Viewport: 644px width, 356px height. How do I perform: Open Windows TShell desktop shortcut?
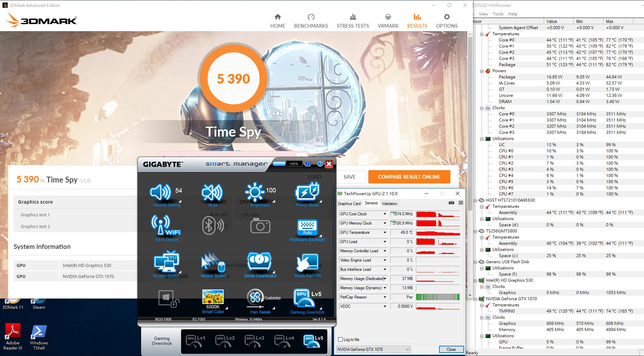point(39,338)
